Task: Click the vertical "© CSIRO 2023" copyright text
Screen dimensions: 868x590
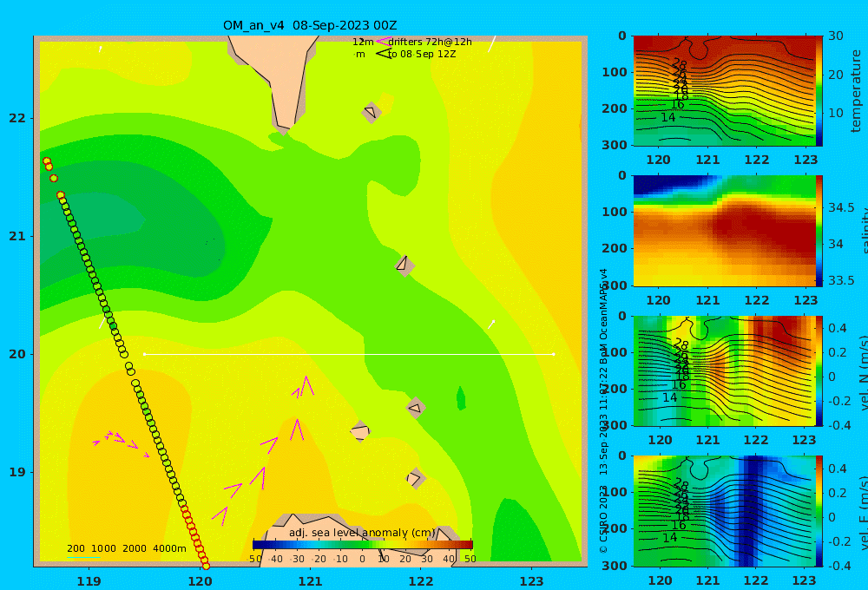Action: 603,519
